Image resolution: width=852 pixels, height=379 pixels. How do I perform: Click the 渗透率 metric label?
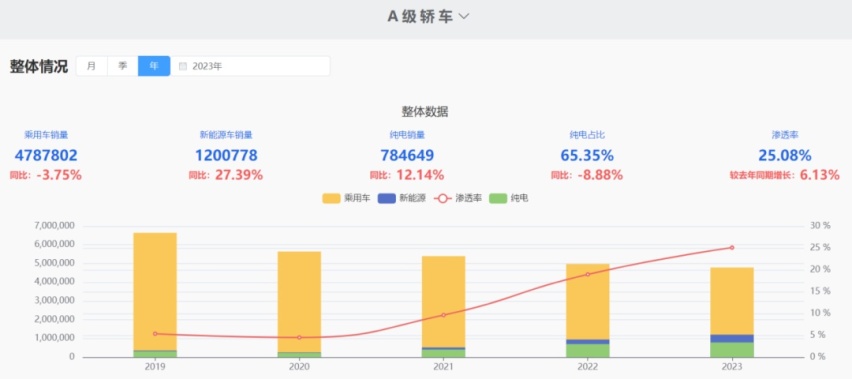785,135
